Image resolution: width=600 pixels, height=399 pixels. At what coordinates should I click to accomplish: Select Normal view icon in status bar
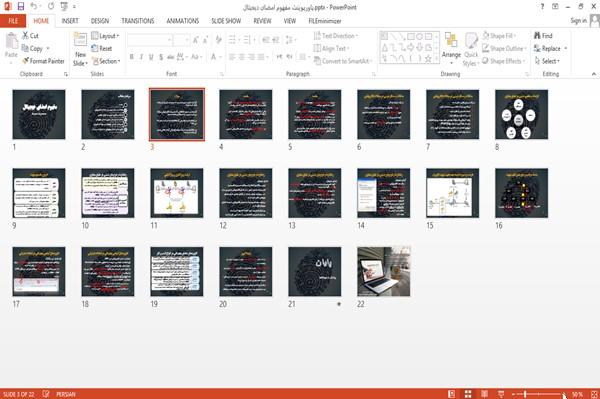pos(452,394)
